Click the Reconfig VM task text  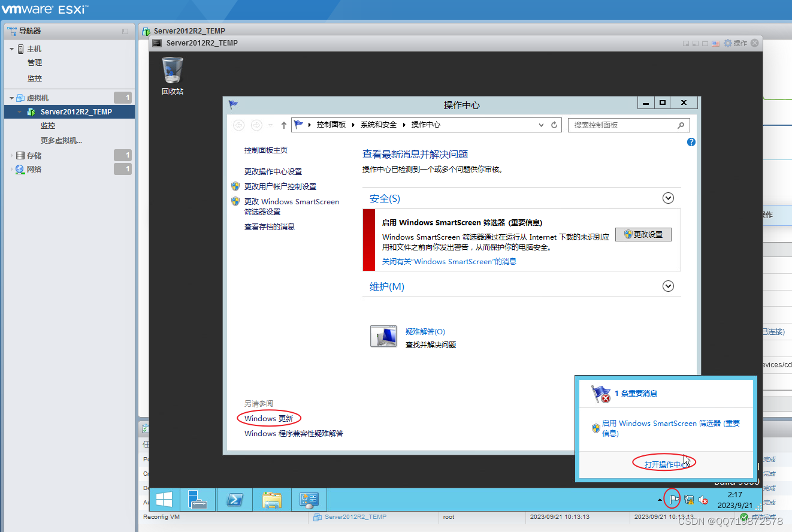tap(161, 516)
